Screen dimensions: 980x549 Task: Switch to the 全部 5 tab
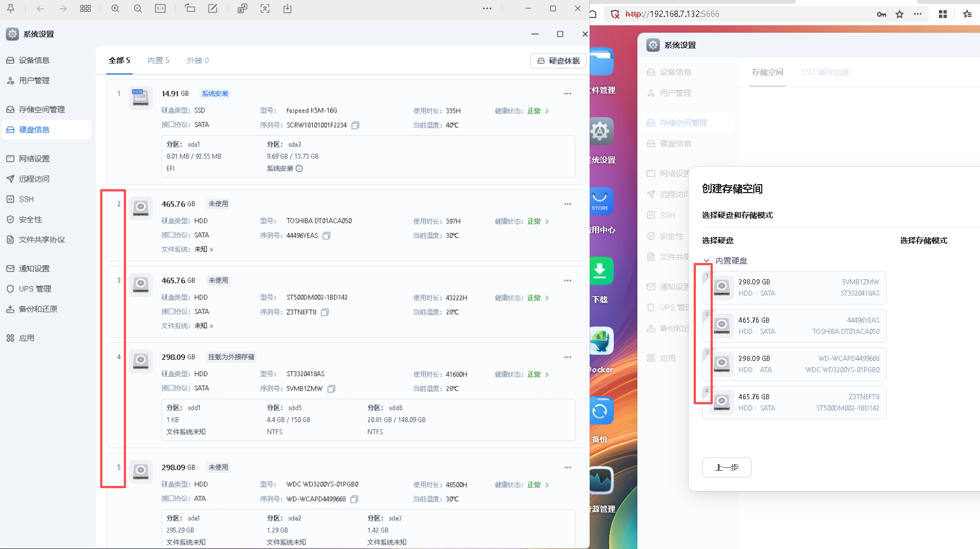[x=119, y=60]
